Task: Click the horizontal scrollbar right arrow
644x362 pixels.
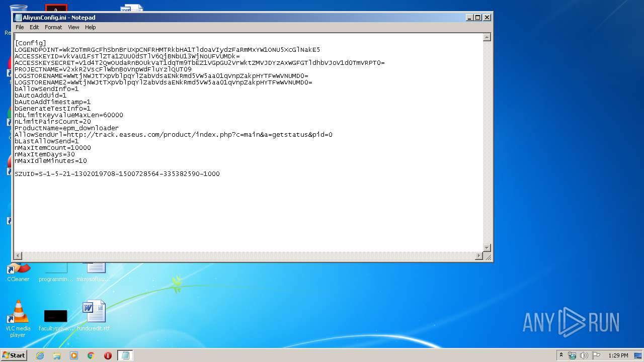Action: tap(479, 256)
